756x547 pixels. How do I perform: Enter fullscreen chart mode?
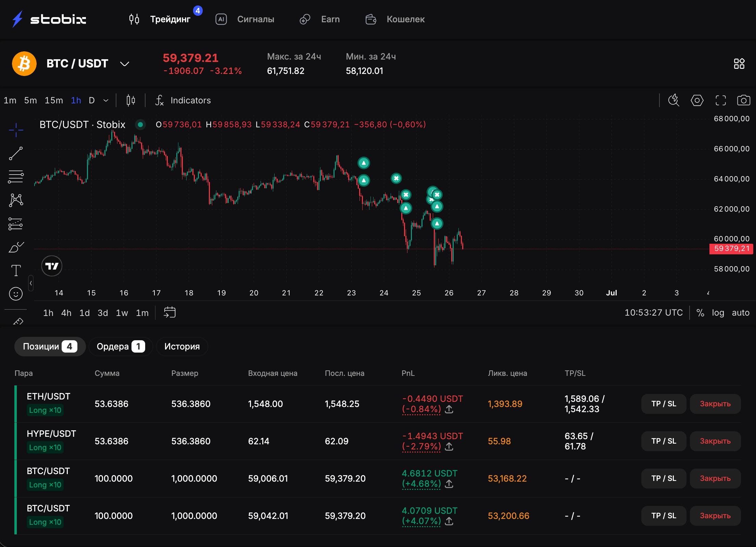point(721,100)
